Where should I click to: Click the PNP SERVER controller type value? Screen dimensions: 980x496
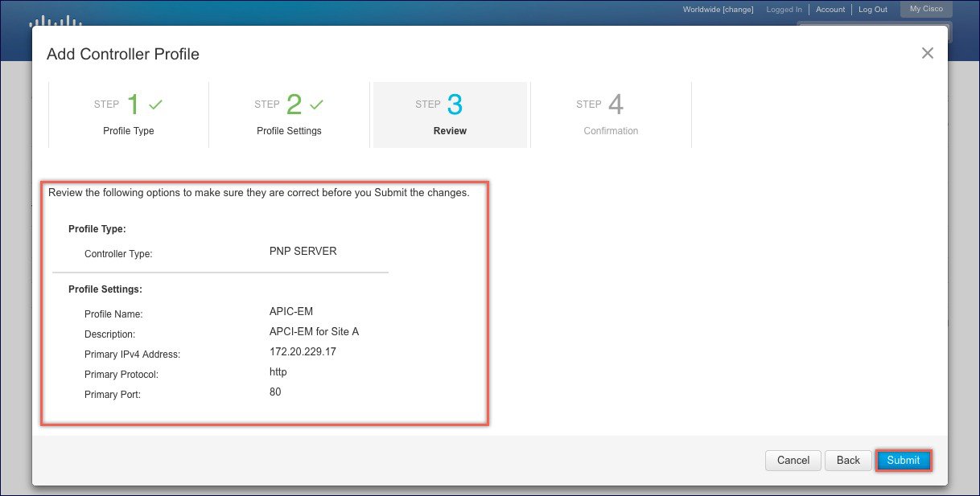click(x=303, y=251)
